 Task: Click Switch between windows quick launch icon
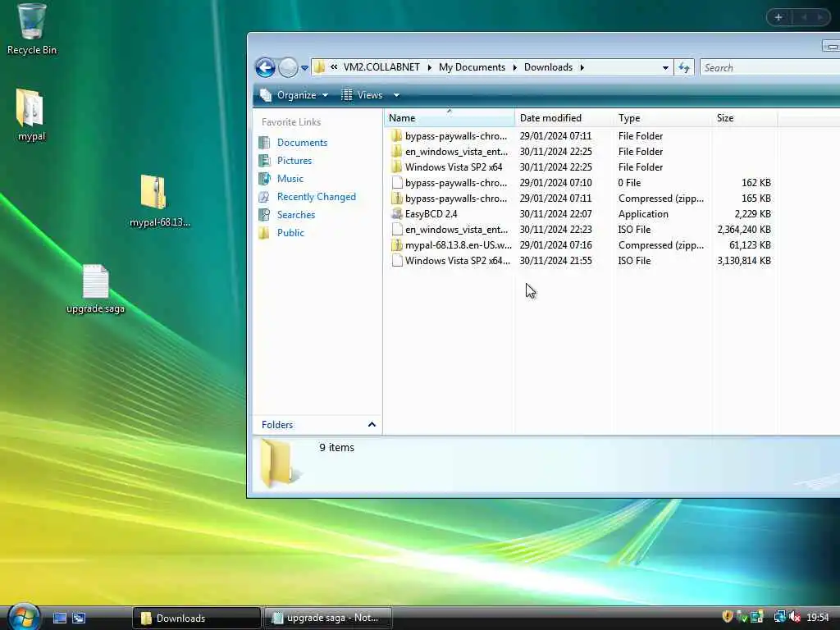(x=79, y=619)
